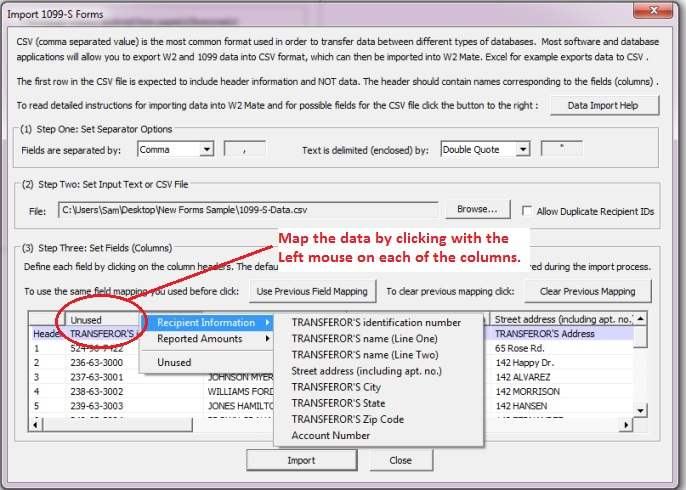
Task: Select cell 236-63-3000 in row 2
Action: tap(97, 363)
